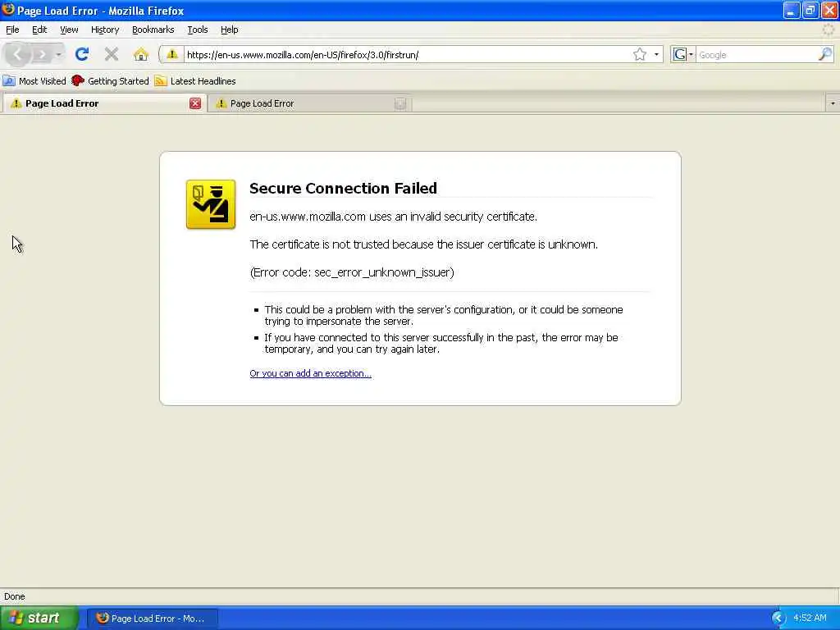Open the Help menu
Screen dimensions: 840x630
[230, 30]
